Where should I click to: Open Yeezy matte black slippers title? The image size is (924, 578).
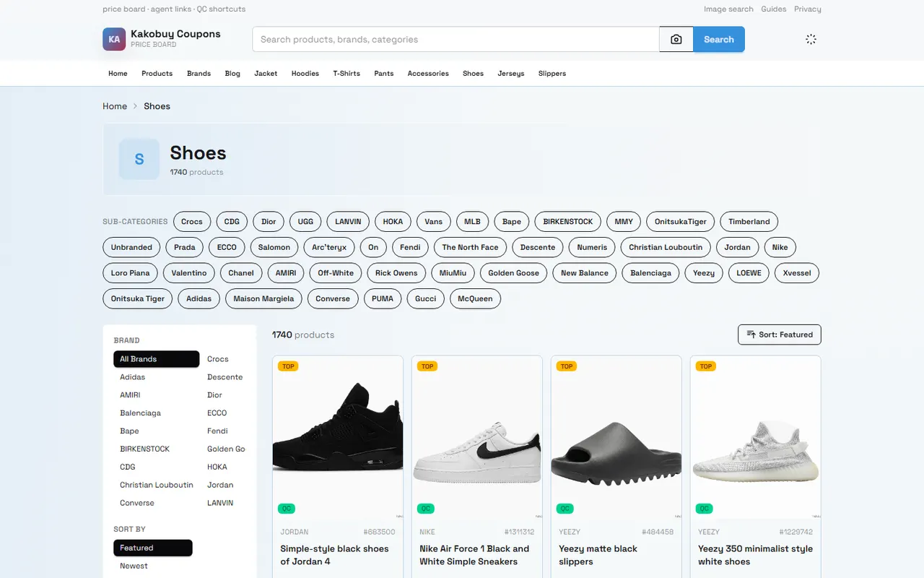[x=598, y=555]
